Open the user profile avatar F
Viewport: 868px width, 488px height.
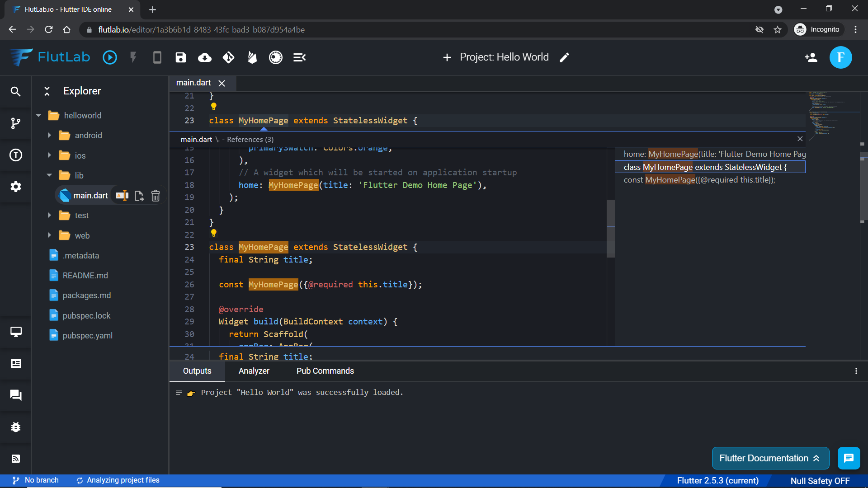[x=841, y=57]
